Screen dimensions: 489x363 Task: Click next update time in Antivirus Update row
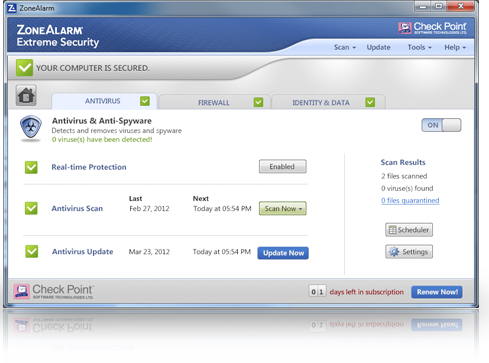pyautogui.click(x=222, y=252)
